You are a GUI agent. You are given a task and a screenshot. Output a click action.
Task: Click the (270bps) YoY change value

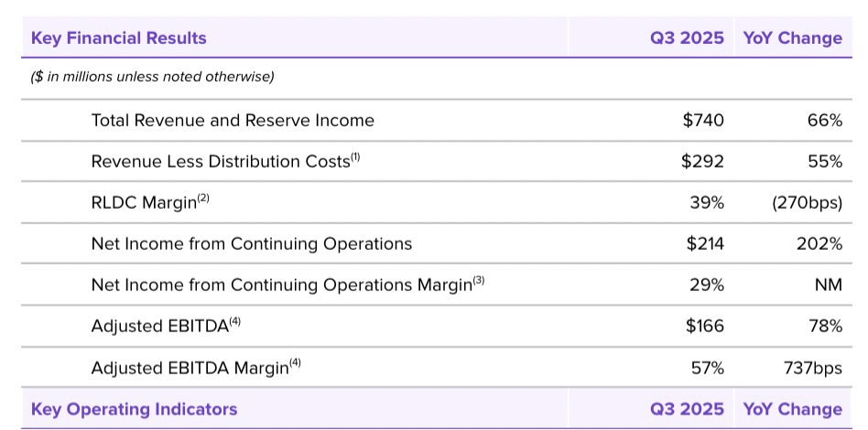[x=807, y=203]
